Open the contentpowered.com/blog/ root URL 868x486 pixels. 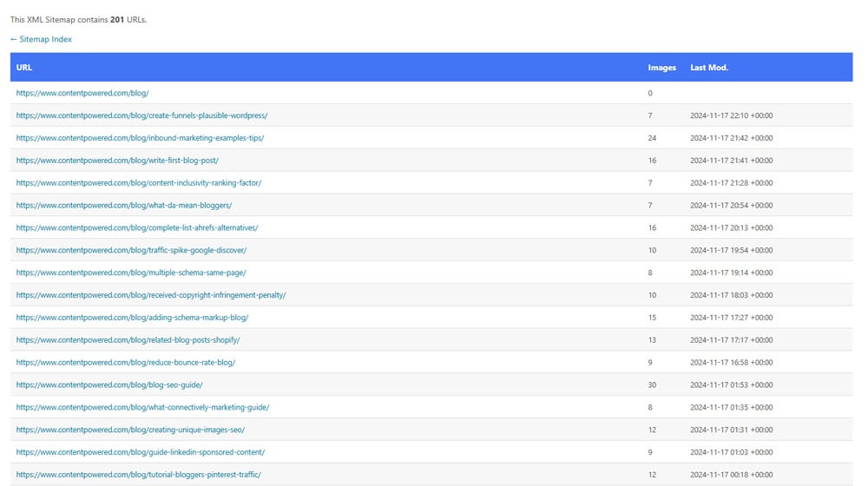(82, 93)
